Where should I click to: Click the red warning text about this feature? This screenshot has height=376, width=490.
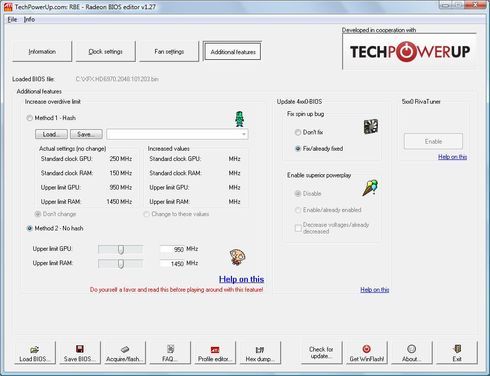(176, 290)
